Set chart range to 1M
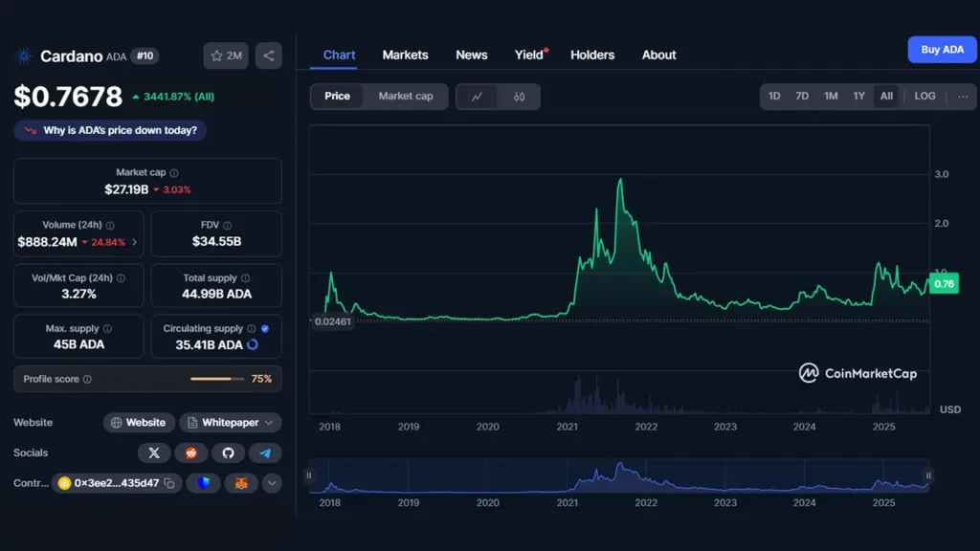Viewport: 980px width, 551px height. pos(831,97)
